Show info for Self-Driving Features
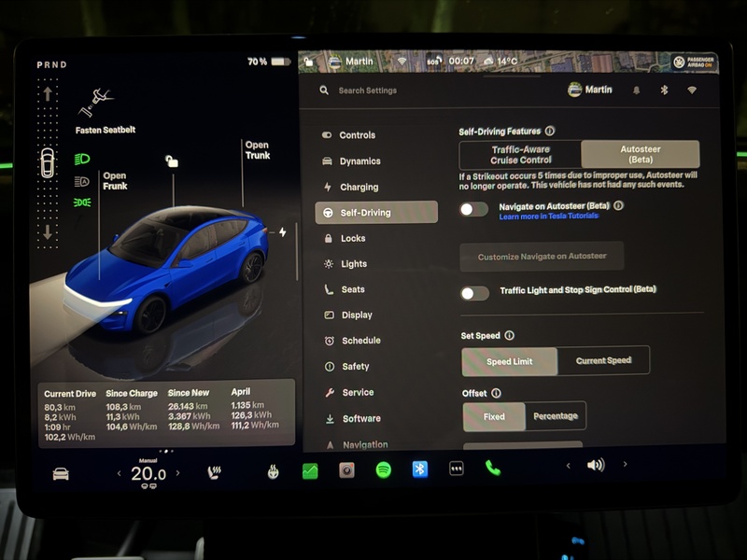Image resolution: width=747 pixels, height=560 pixels. pos(550,131)
